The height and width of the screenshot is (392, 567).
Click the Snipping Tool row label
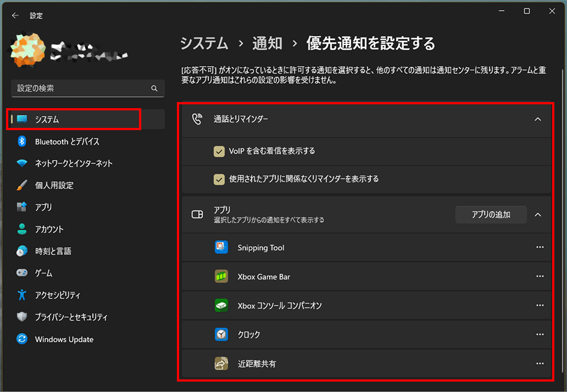261,248
